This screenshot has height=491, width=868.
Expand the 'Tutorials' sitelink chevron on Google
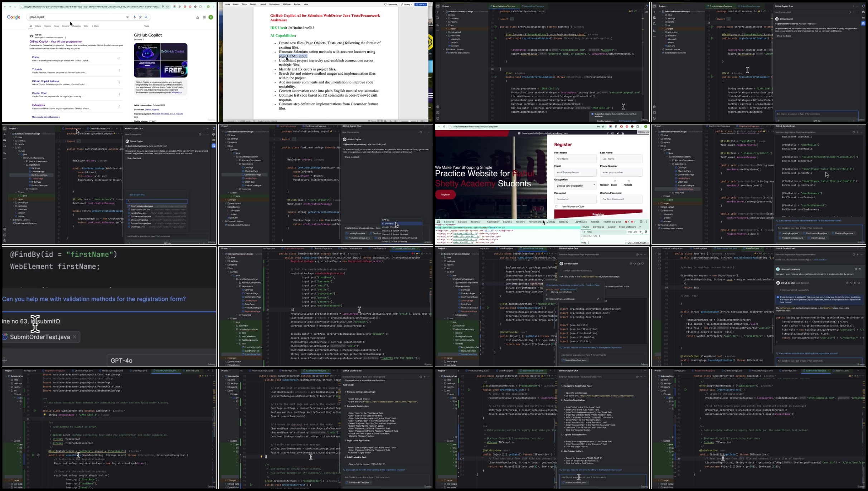[120, 70]
